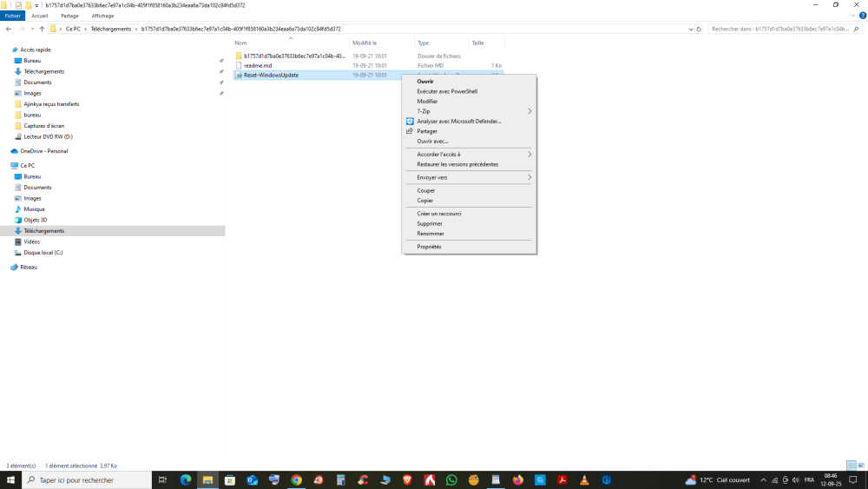Open the address bar history dropdown
Viewport: 868px width, 489px height.
(690, 29)
